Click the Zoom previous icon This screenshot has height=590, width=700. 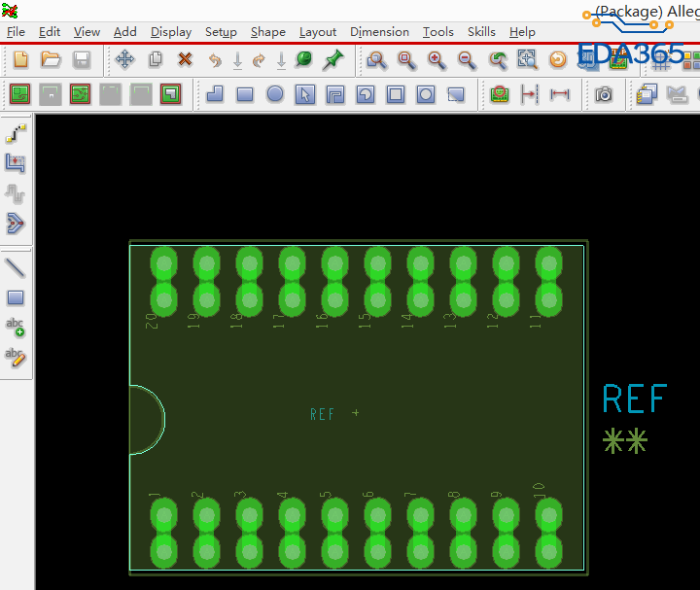tap(498, 60)
